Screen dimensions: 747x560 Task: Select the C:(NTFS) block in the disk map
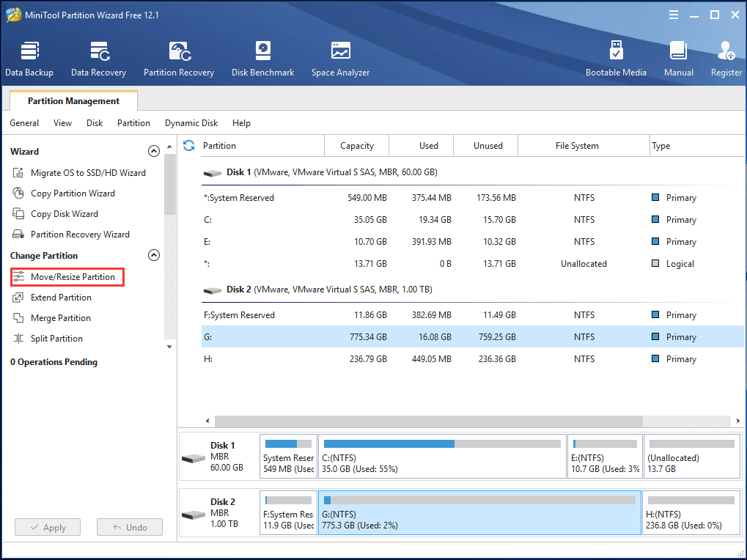[x=442, y=456]
